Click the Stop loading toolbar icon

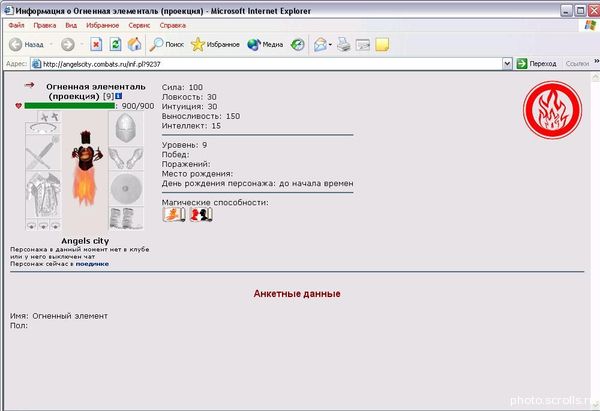point(97,45)
